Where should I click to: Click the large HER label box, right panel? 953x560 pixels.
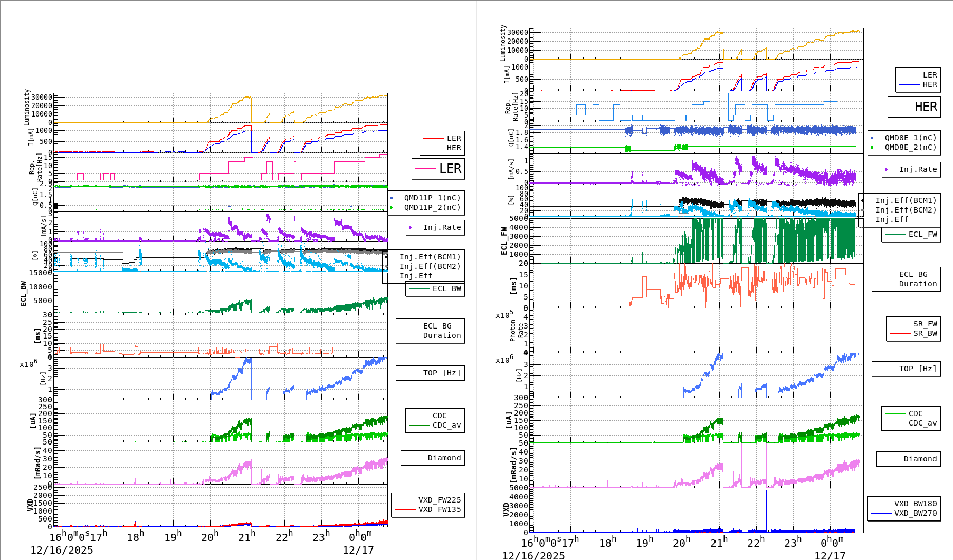pos(914,107)
